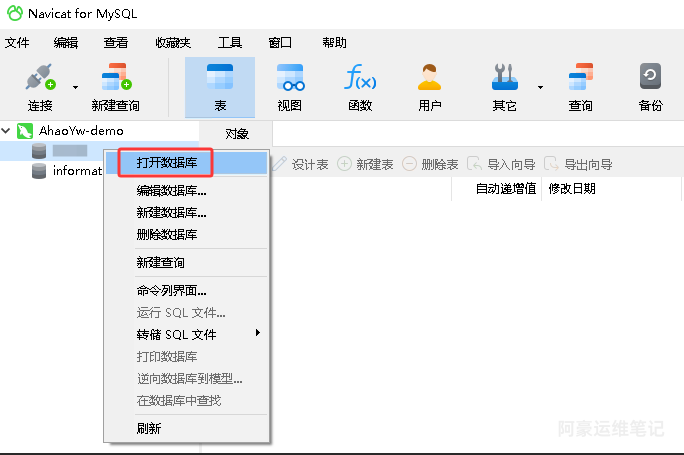Screen dimensions: 684x455
Task: Click the AhaoYw-demo MySQL connection icon
Action: [25, 131]
